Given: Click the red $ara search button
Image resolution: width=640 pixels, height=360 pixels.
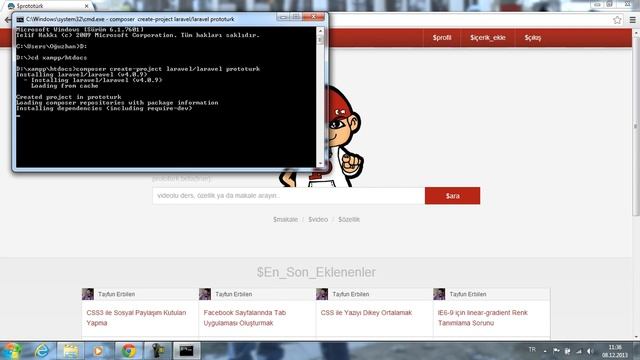Looking at the screenshot, I should coord(452,196).
